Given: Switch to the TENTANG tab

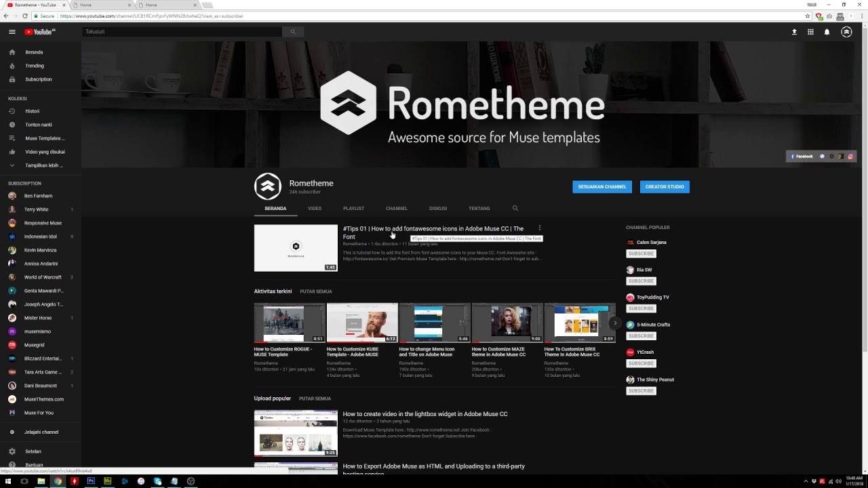Looking at the screenshot, I should 479,209.
